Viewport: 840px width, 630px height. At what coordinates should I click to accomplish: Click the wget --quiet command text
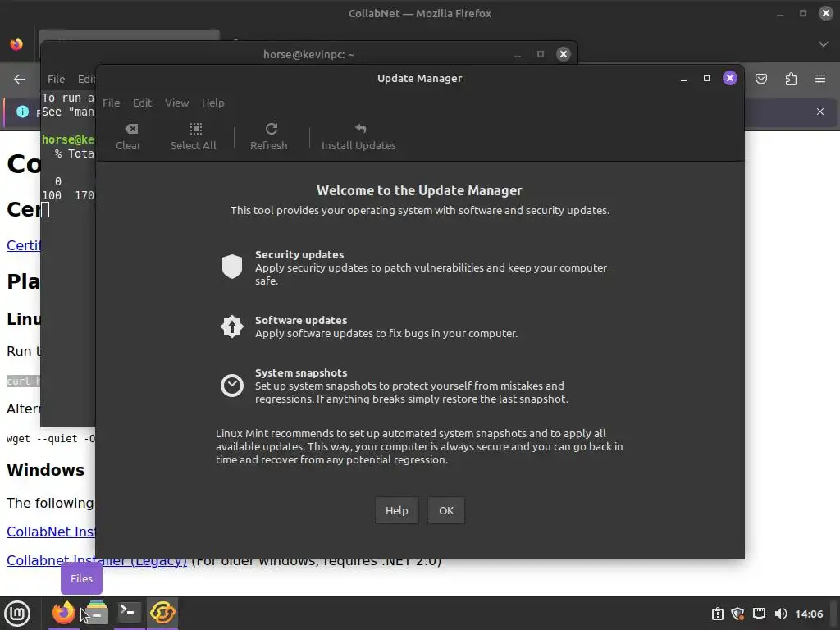click(x=50, y=438)
